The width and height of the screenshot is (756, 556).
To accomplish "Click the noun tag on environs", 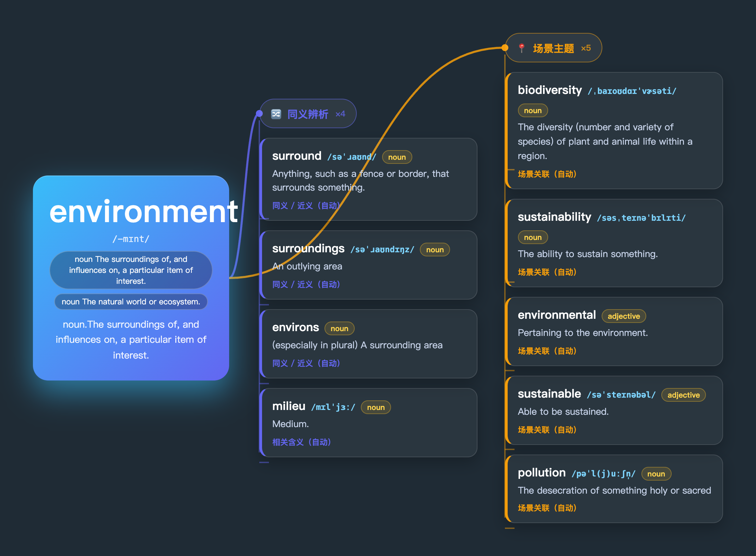I will click(x=339, y=328).
